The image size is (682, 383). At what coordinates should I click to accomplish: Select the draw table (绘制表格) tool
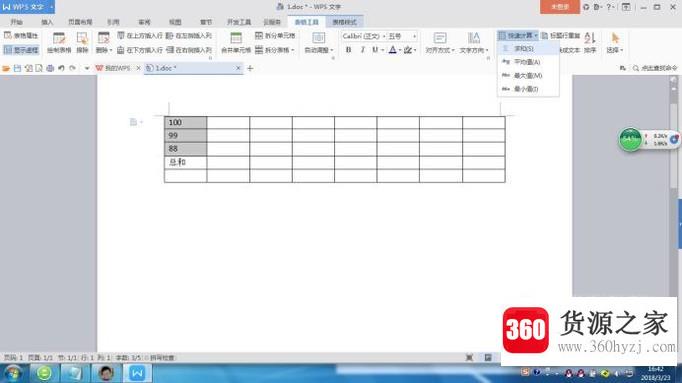[x=59, y=43]
